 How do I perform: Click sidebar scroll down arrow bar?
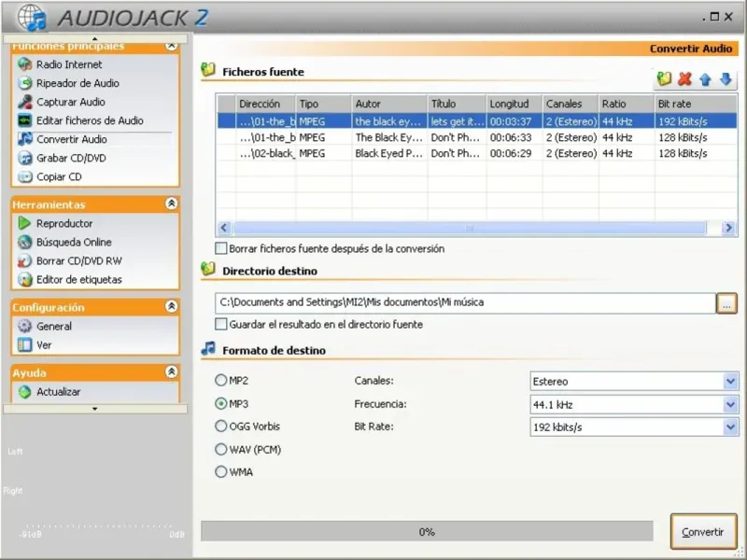pyautogui.click(x=95, y=409)
